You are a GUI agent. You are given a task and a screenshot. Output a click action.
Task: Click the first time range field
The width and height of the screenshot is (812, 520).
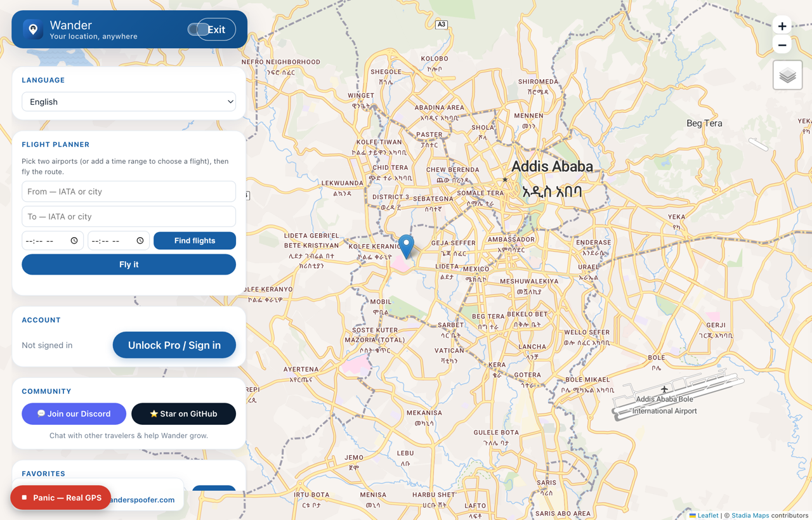[x=53, y=241]
